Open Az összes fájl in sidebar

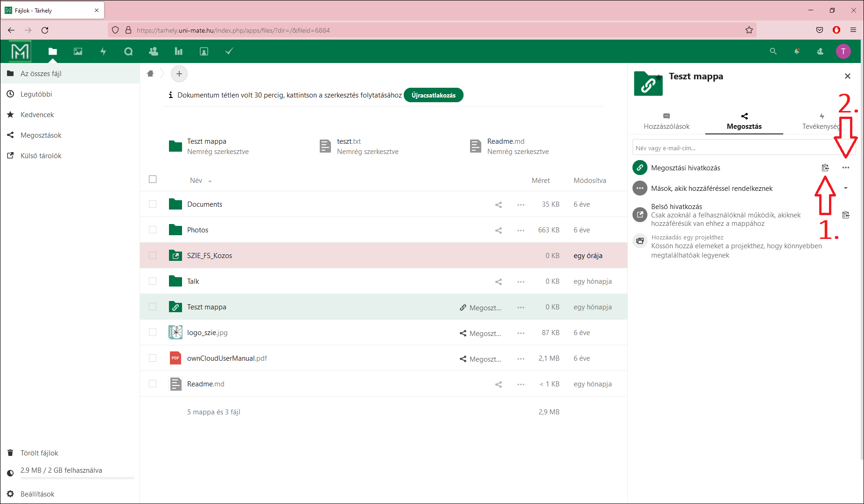pyautogui.click(x=70, y=74)
